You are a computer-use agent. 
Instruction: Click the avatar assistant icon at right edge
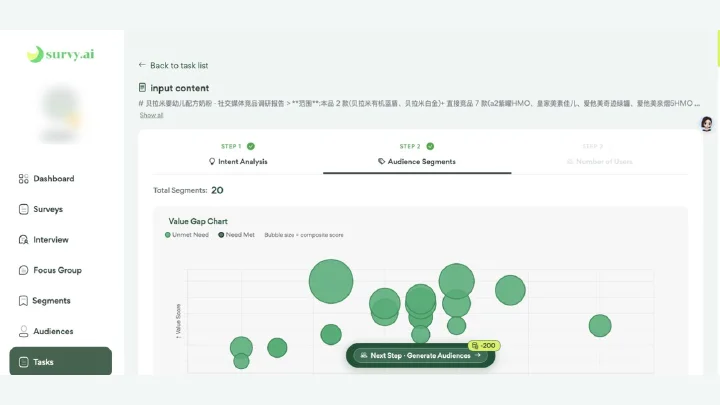tap(707, 124)
